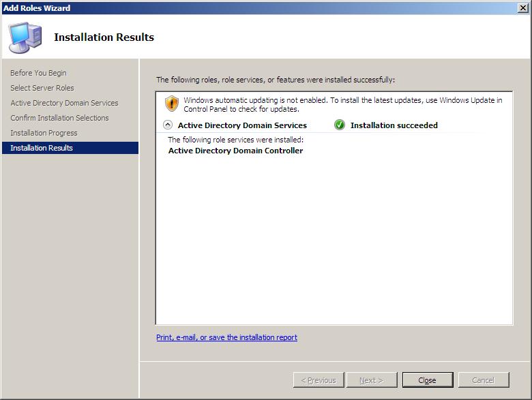
Task: Select highlighted Installation Results step
Action: pyautogui.click(x=70, y=148)
